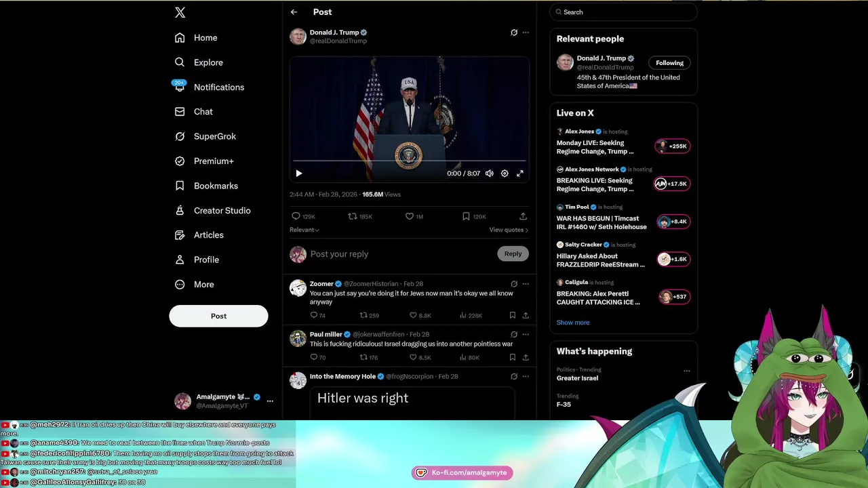Screen dimensions: 868x488
Task: Bookmark Zoomer's reply
Action: coord(513,315)
